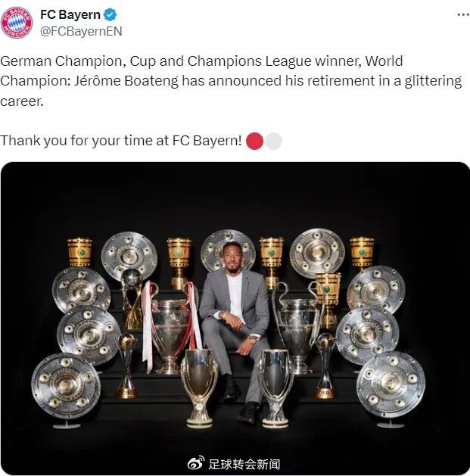The height and width of the screenshot is (476, 470).
Task: Click the red circle emoji
Action: point(254,142)
